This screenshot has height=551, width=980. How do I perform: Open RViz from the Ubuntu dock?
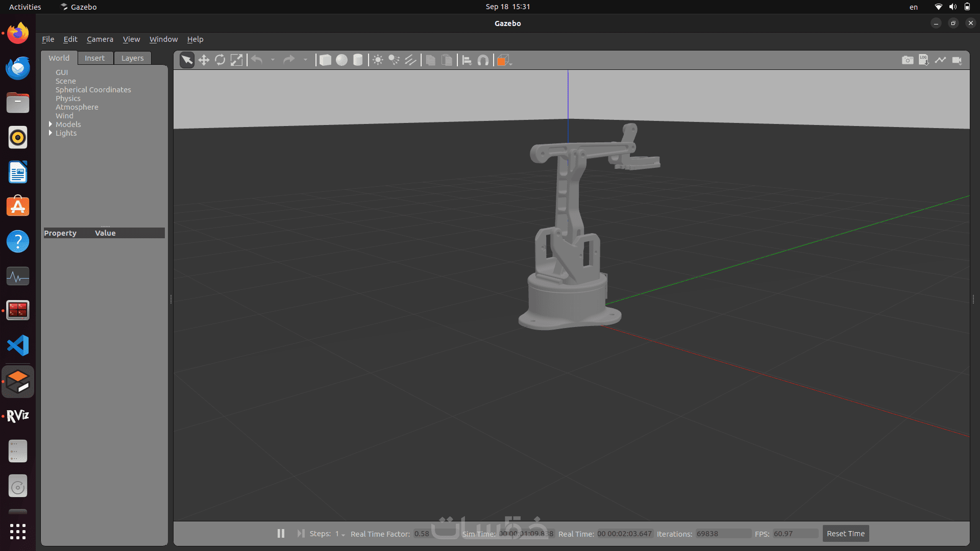click(18, 416)
